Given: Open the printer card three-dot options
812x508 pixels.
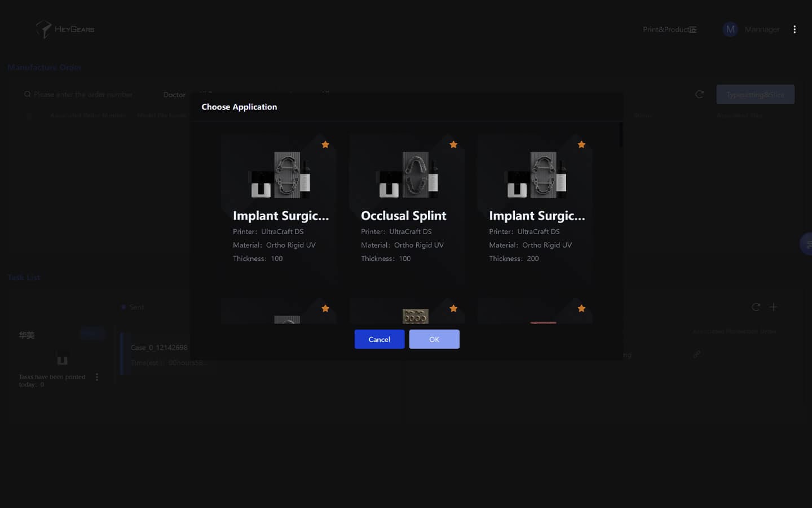Looking at the screenshot, I should pos(97,377).
